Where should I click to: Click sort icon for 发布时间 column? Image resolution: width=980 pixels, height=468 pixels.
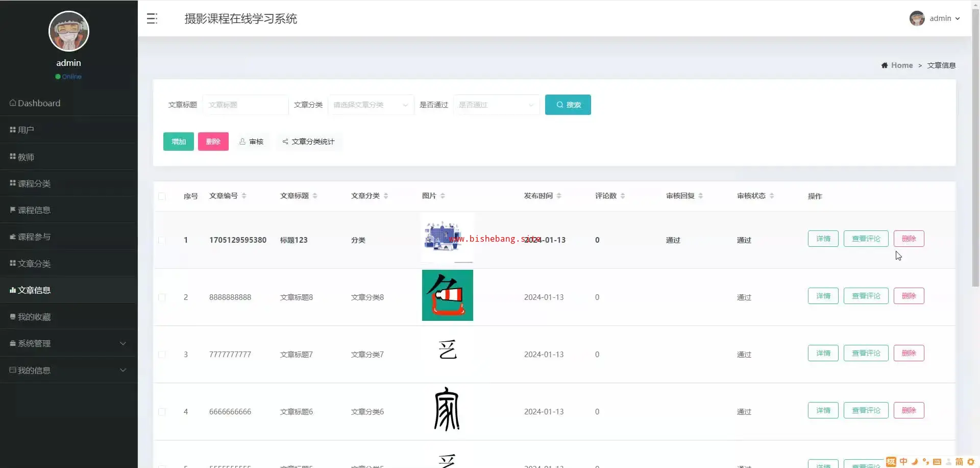(559, 196)
